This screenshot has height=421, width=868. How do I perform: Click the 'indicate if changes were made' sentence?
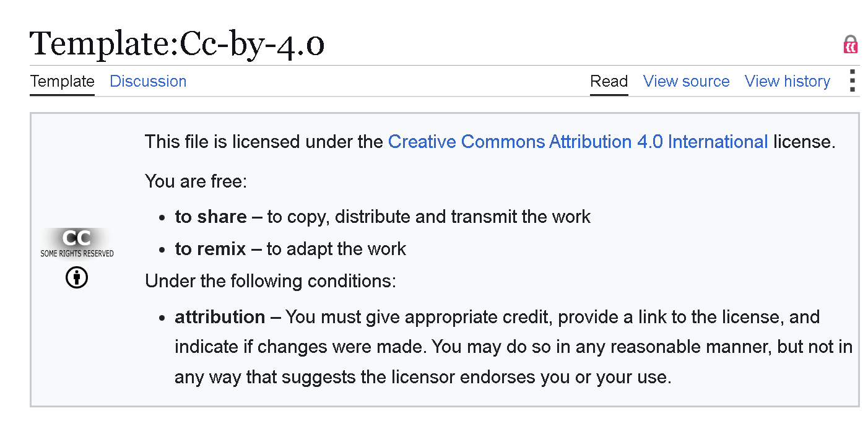pos(301,347)
